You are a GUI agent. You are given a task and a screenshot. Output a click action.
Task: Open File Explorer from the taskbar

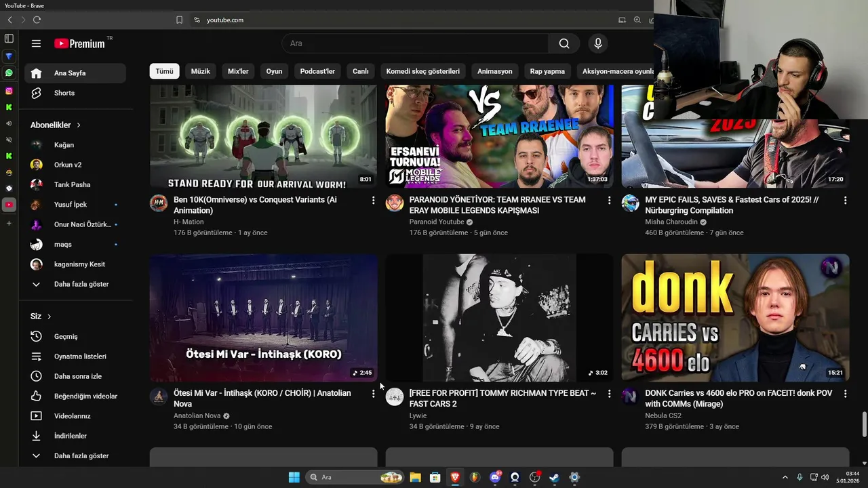(x=415, y=477)
